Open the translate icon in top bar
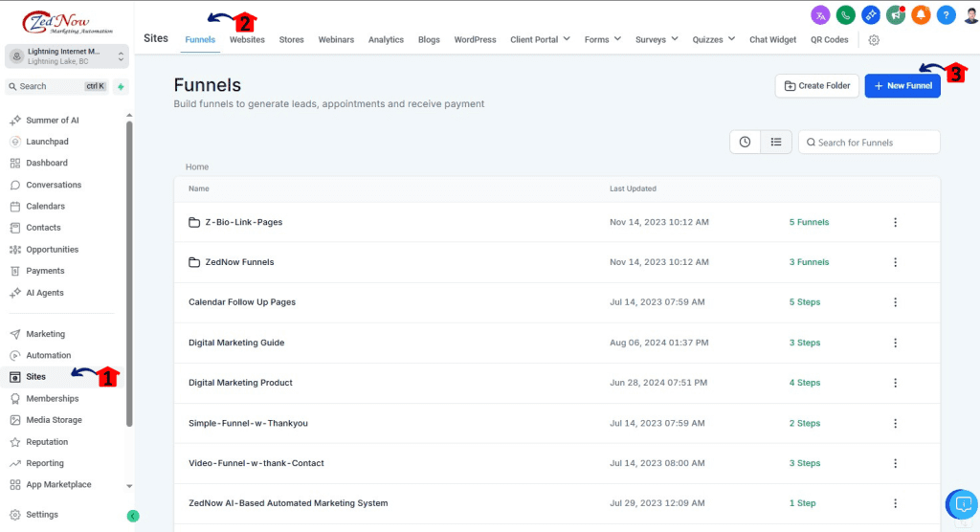This screenshot has width=980, height=532. 820,15
